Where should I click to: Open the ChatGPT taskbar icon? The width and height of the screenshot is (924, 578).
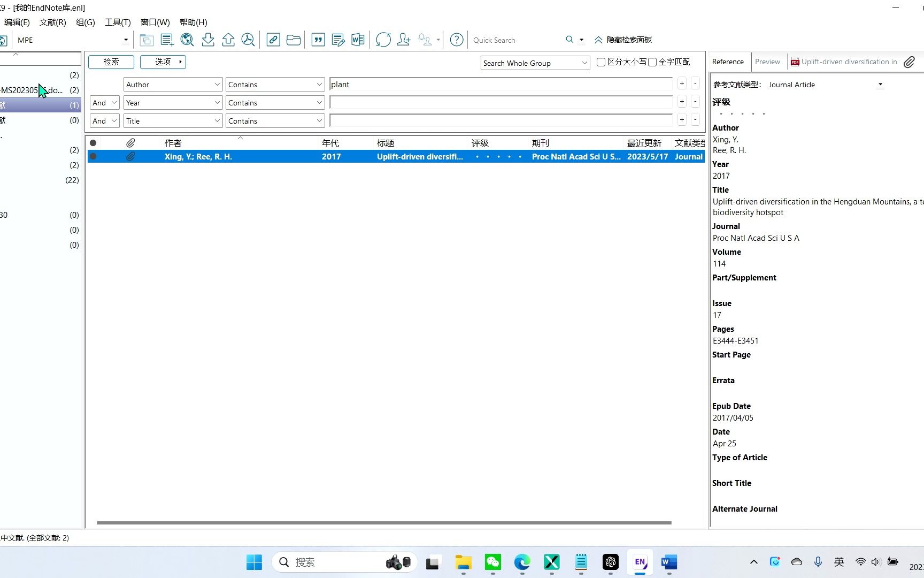610,562
